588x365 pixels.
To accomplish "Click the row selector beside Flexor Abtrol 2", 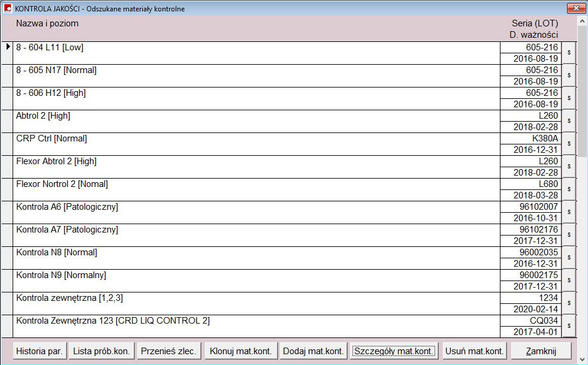I will (x=7, y=167).
